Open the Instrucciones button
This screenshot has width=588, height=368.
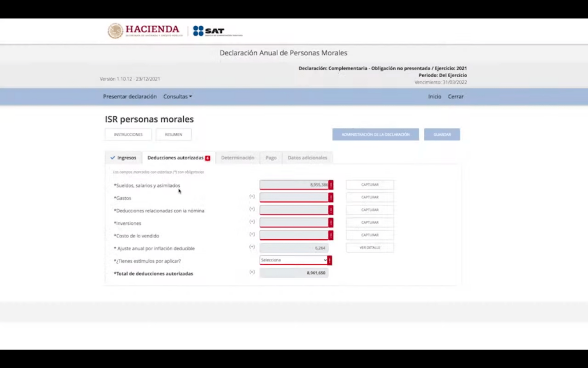[x=128, y=134]
